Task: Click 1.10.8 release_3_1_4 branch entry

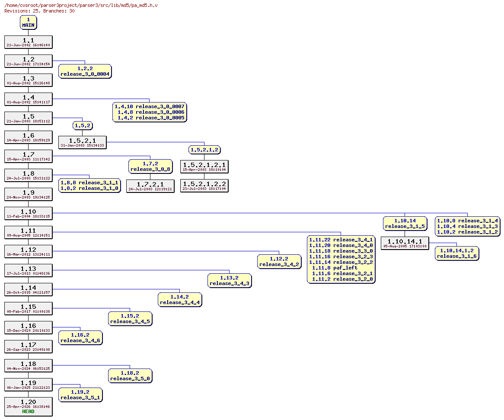Action: pos(467,221)
